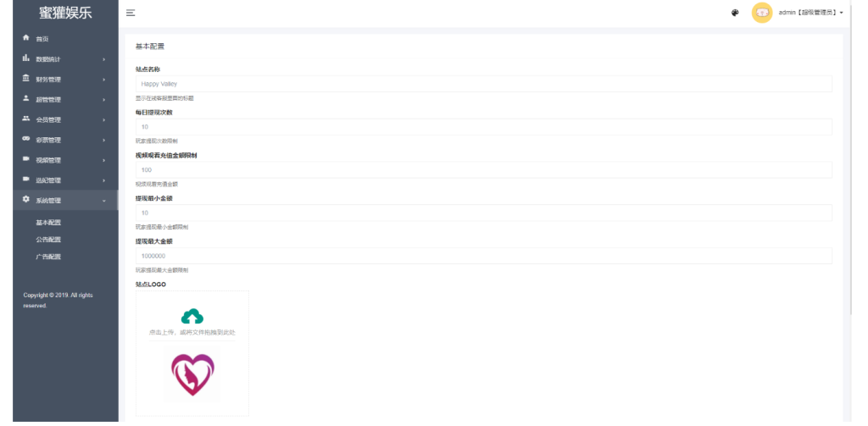The width and height of the screenshot is (868, 426).
Task: Open the admin 超级管理员 user dropdown
Action: point(811,13)
